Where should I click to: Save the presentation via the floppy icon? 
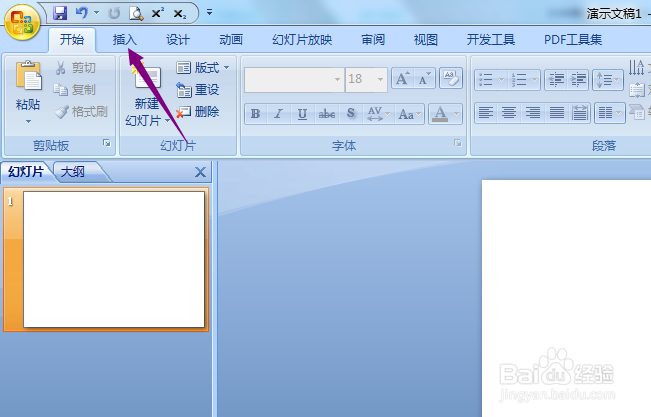pos(60,13)
